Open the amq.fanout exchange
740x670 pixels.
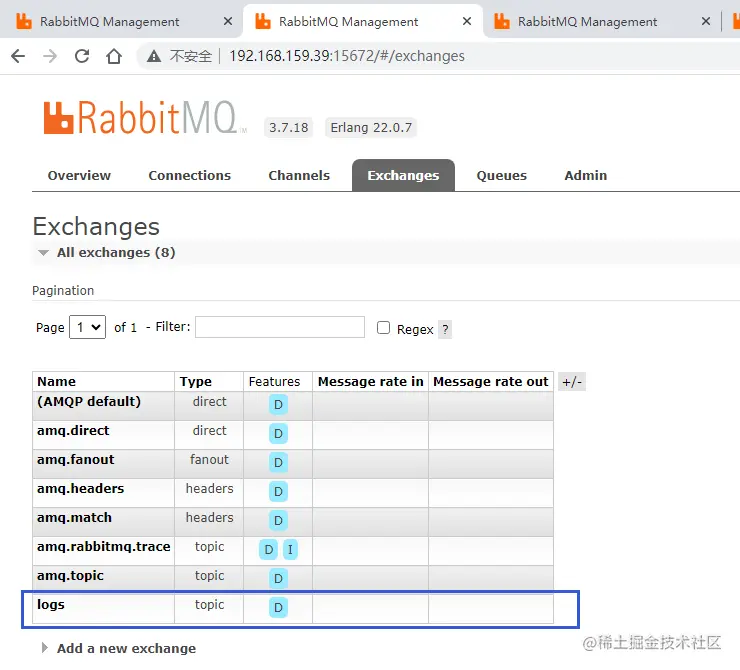click(76, 460)
